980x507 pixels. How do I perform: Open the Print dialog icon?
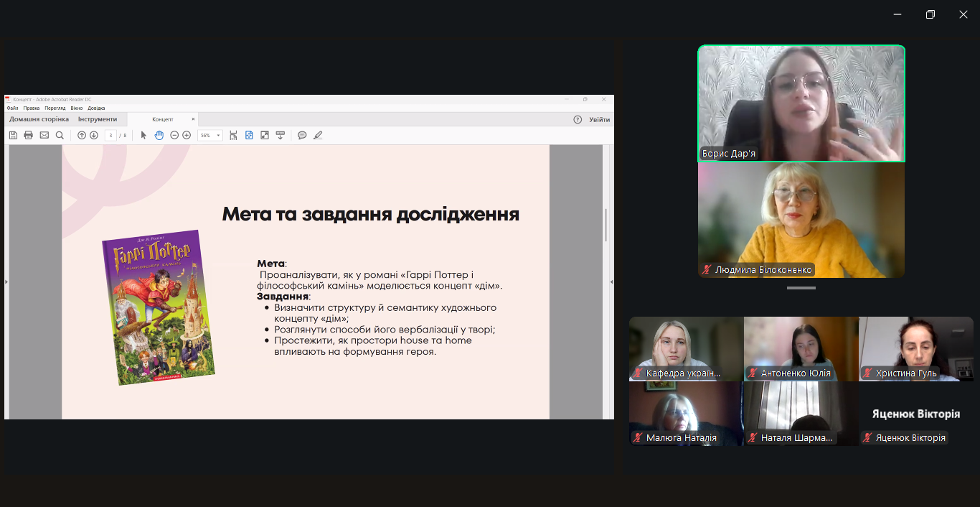[29, 135]
